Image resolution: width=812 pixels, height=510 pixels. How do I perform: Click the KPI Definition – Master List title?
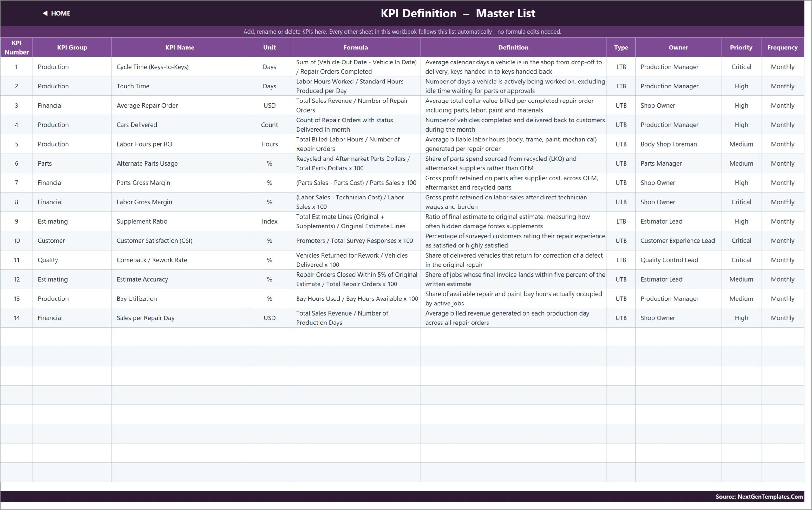pos(458,13)
